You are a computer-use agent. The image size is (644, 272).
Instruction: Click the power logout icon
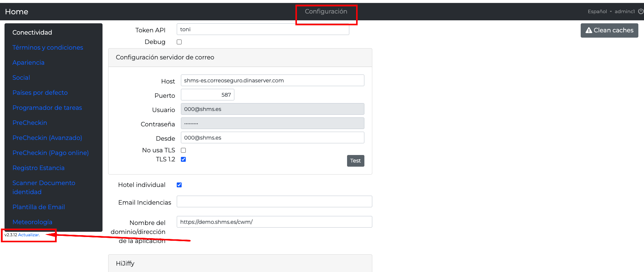coord(640,11)
